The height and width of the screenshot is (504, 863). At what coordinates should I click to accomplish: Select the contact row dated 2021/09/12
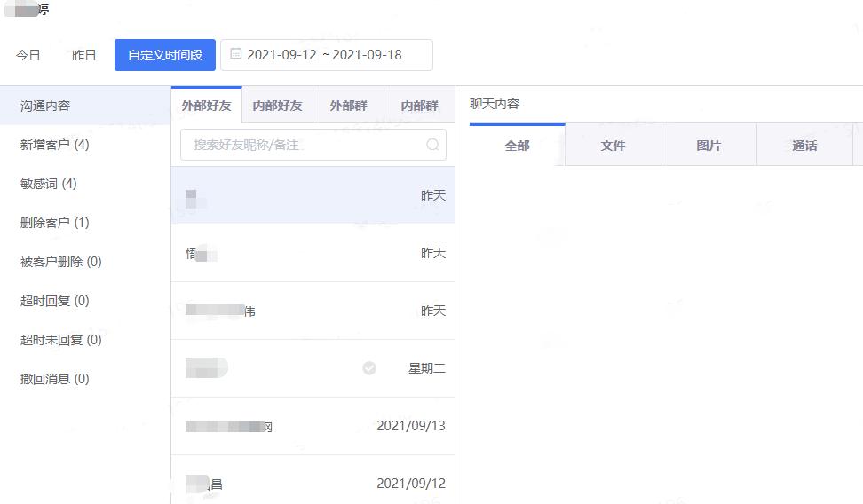click(313, 480)
